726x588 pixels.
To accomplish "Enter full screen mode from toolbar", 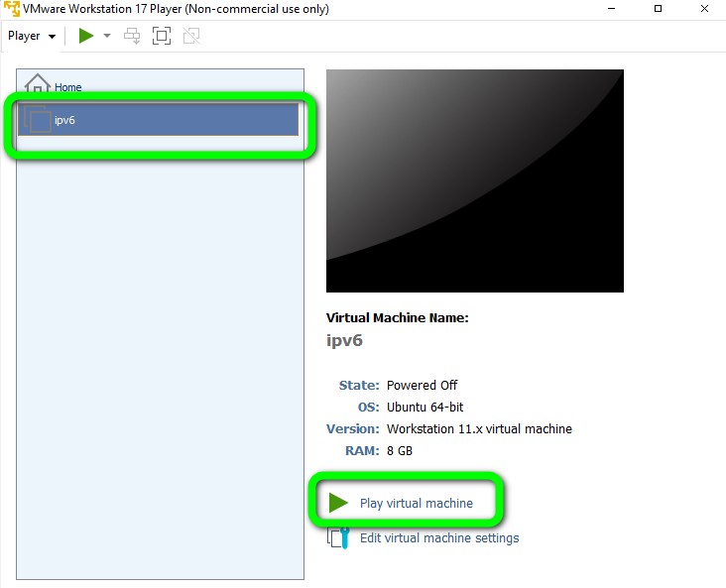I will pos(162,36).
